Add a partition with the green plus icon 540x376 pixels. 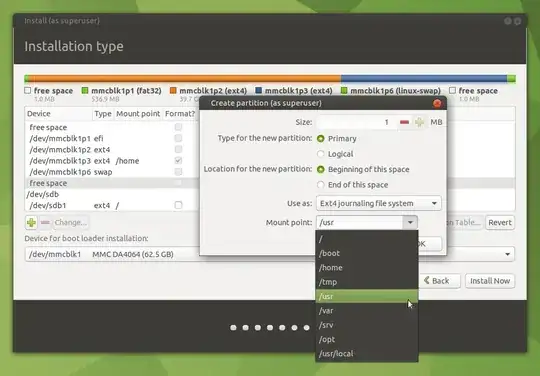click(31, 222)
